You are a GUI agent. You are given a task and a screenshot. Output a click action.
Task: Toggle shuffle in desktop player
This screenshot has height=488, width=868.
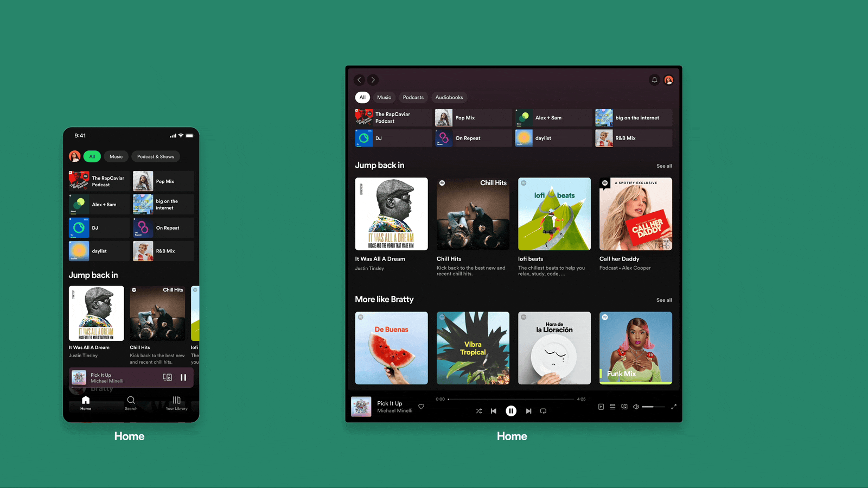478,411
